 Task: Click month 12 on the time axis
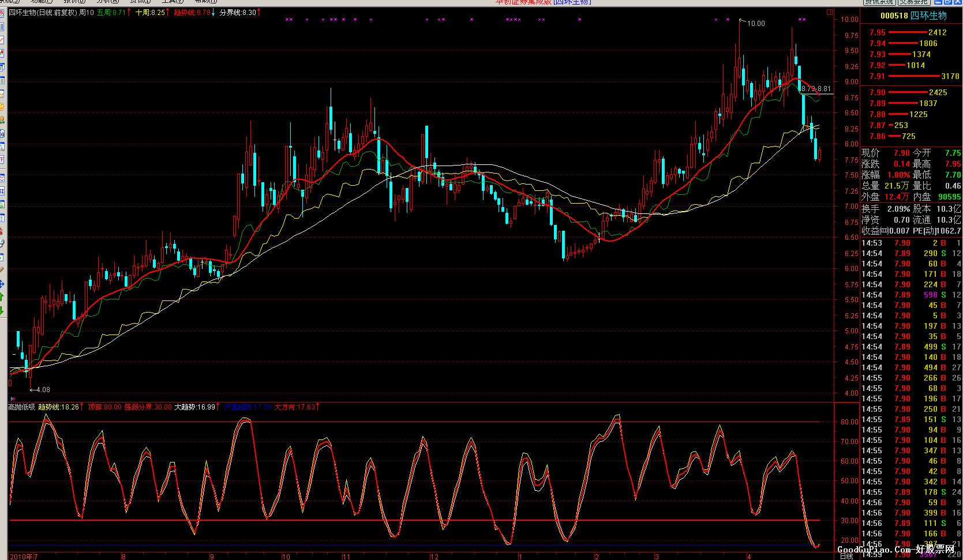click(x=433, y=557)
